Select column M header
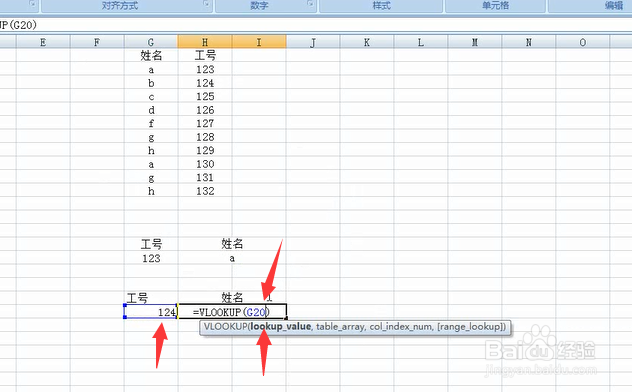The image size is (632, 392). point(475,42)
